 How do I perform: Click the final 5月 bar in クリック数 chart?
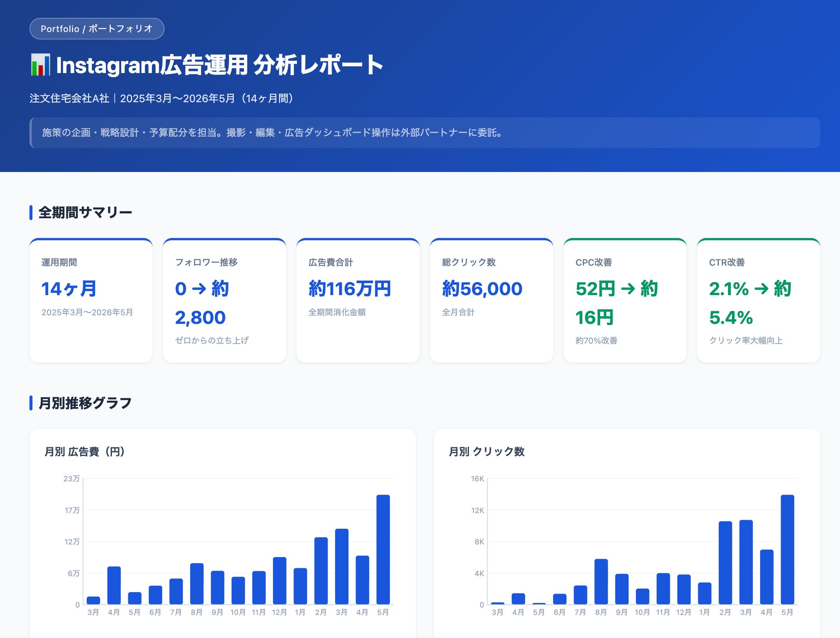point(787,549)
